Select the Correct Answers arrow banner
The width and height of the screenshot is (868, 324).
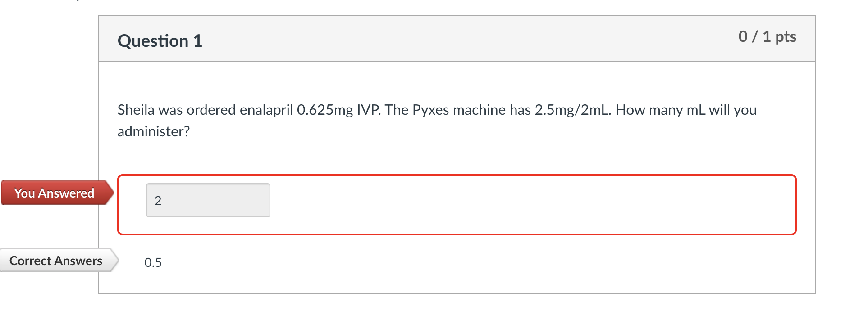pos(56,260)
